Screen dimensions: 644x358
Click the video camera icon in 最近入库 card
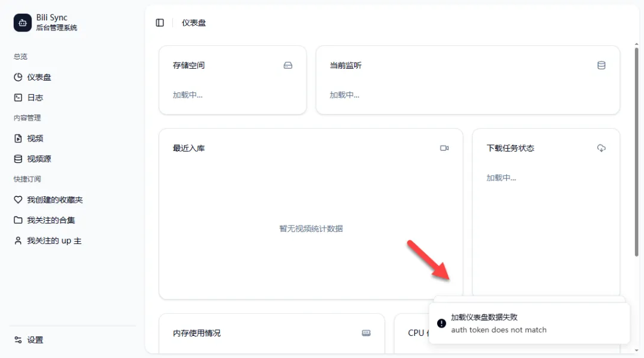click(x=444, y=148)
